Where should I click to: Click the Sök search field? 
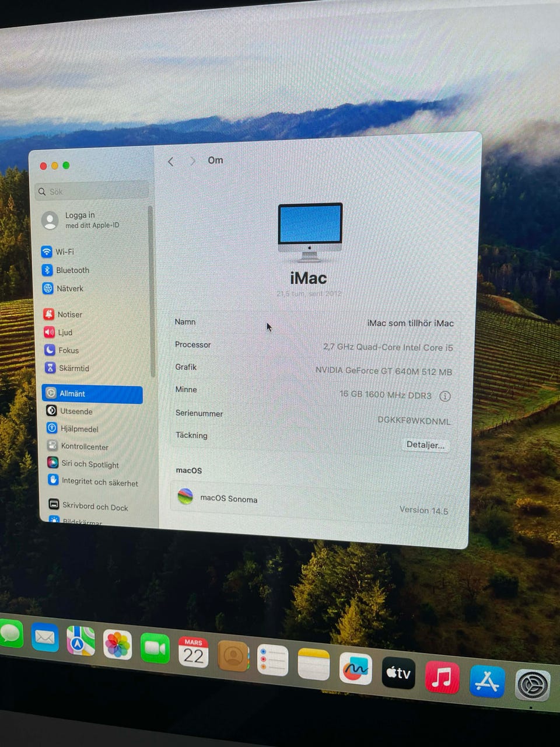click(92, 191)
